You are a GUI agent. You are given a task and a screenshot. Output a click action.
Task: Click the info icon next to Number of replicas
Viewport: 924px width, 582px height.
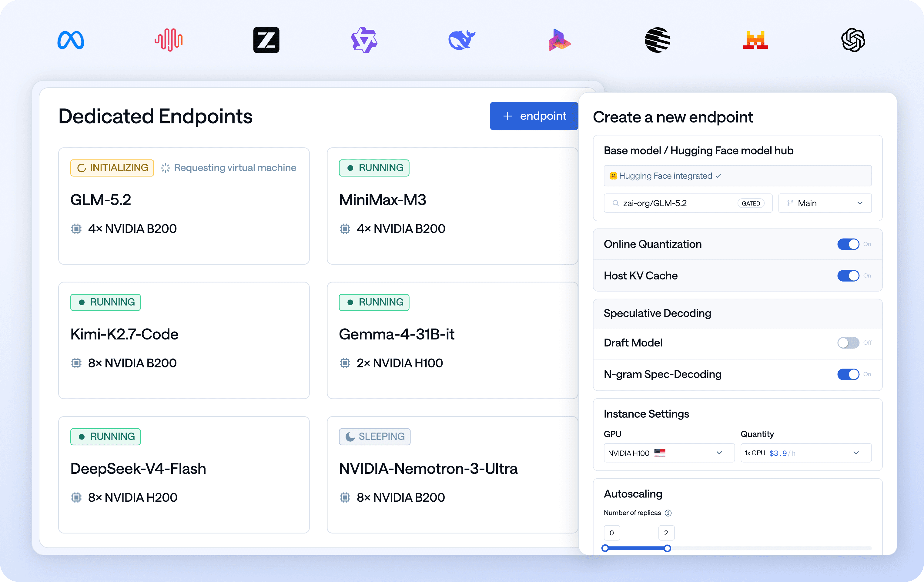click(x=668, y=513)
